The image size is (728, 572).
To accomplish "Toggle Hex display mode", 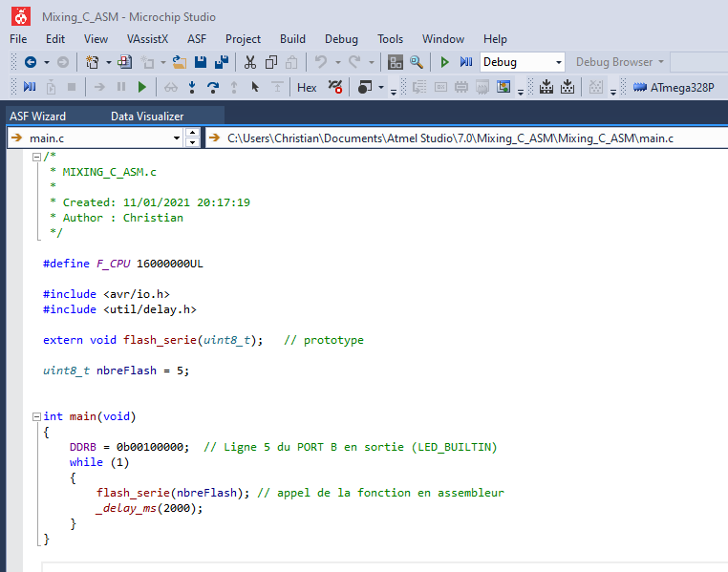I will (x=307, y=87).
